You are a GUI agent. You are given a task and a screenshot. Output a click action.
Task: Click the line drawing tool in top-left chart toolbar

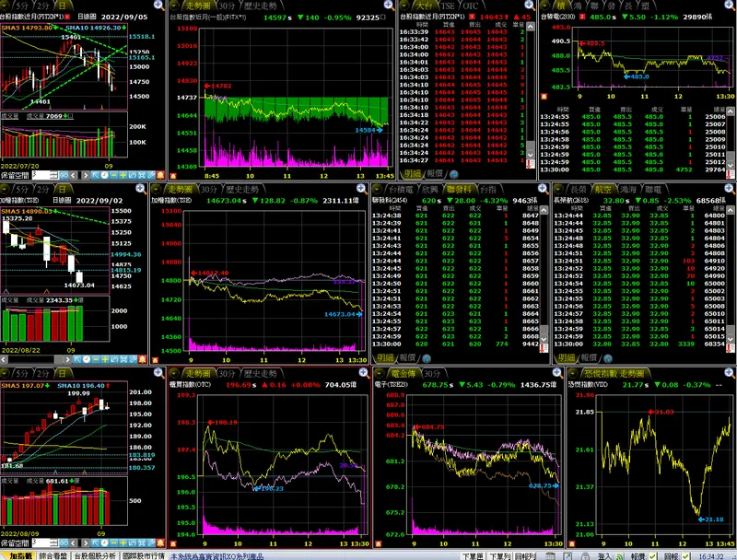[x=151, y=175]
